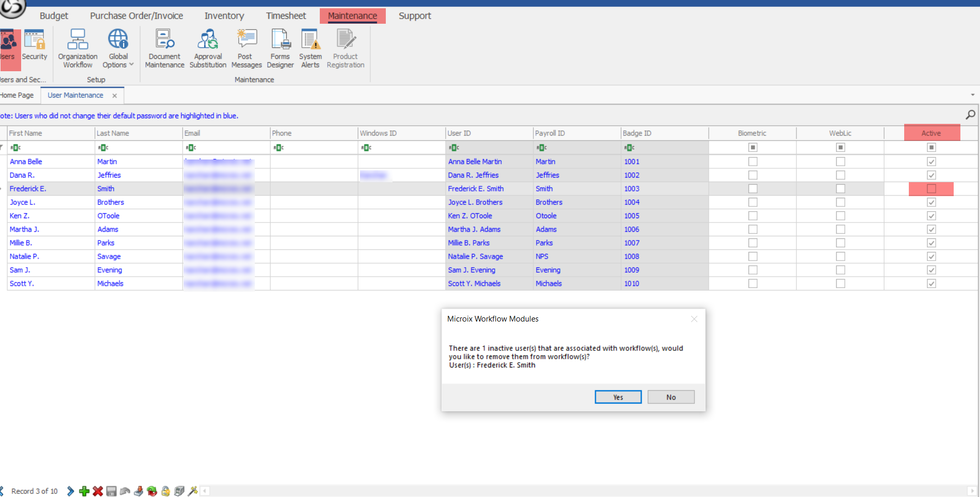
Task: Launch Approval Substitution
Action: 208,49
